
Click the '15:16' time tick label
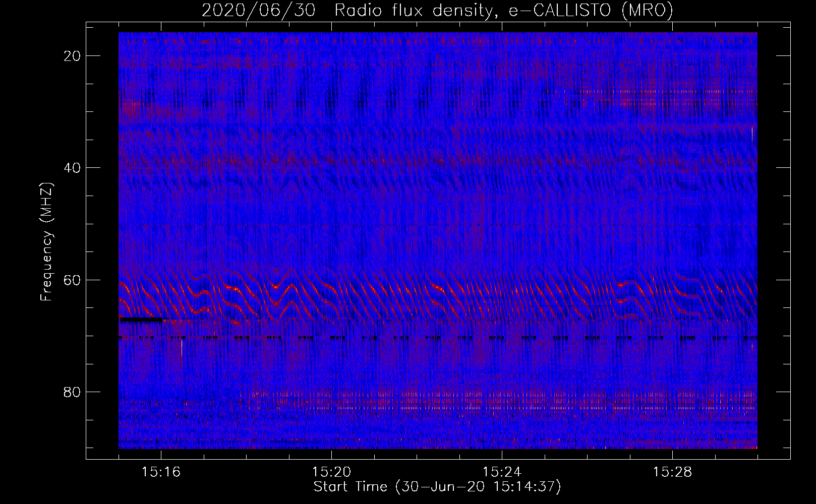(161, 472)
